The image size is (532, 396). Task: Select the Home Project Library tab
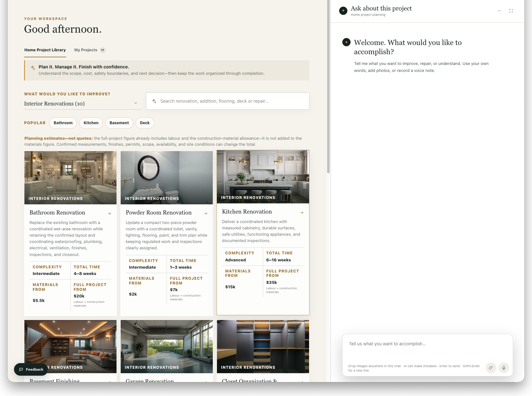(45, 50)
